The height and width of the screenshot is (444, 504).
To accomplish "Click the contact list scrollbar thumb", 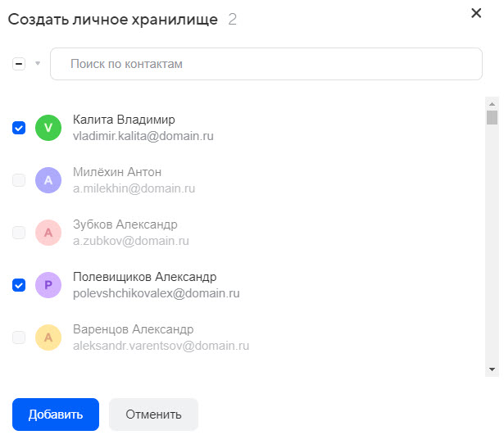I will coord(492,117).
